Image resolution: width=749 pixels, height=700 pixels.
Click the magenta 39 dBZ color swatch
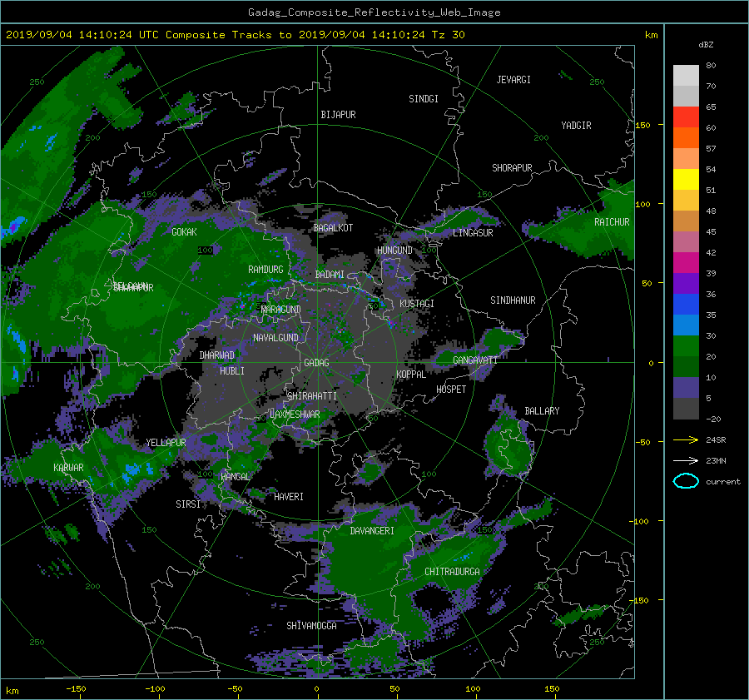pos(686,263)
